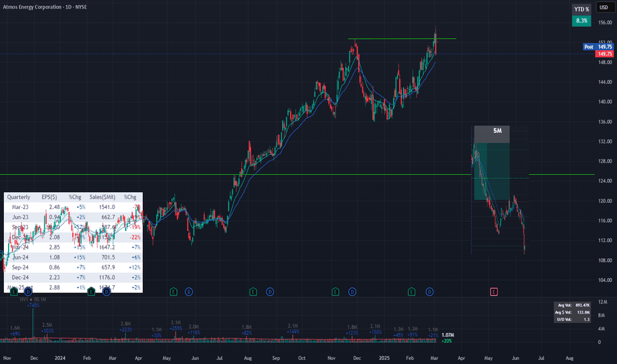
Task: Click the Nov 2023 earnings E marker
Action: point(14,292)
